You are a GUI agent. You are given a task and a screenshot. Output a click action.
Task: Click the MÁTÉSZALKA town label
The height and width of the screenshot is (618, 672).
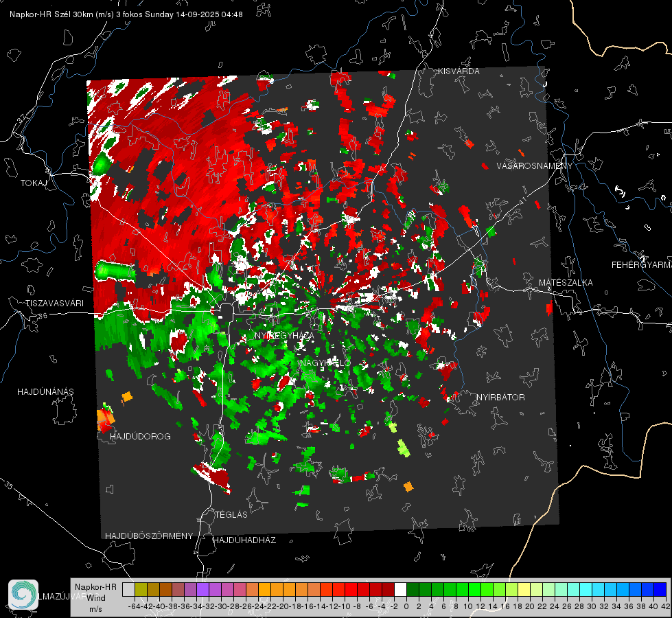pos(566,283)
